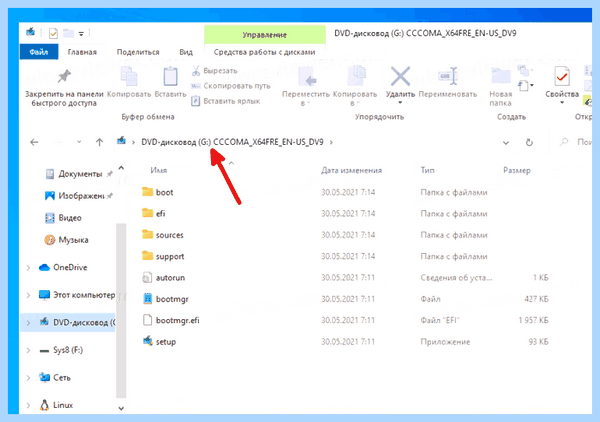Expand DVD drive (DVD-дисковод) node
The width and height of the screenshot is (600, 422).
click(x=28, y=323)
